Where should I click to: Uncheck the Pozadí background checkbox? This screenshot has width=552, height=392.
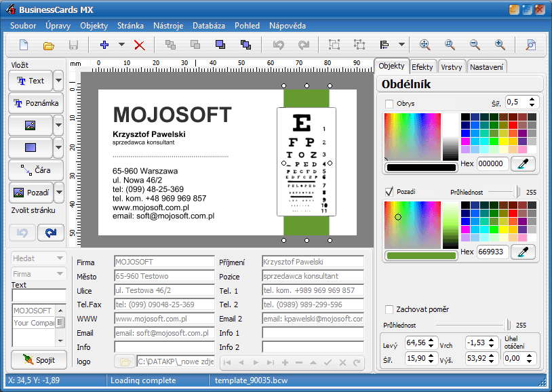click(x=389, y=192)
